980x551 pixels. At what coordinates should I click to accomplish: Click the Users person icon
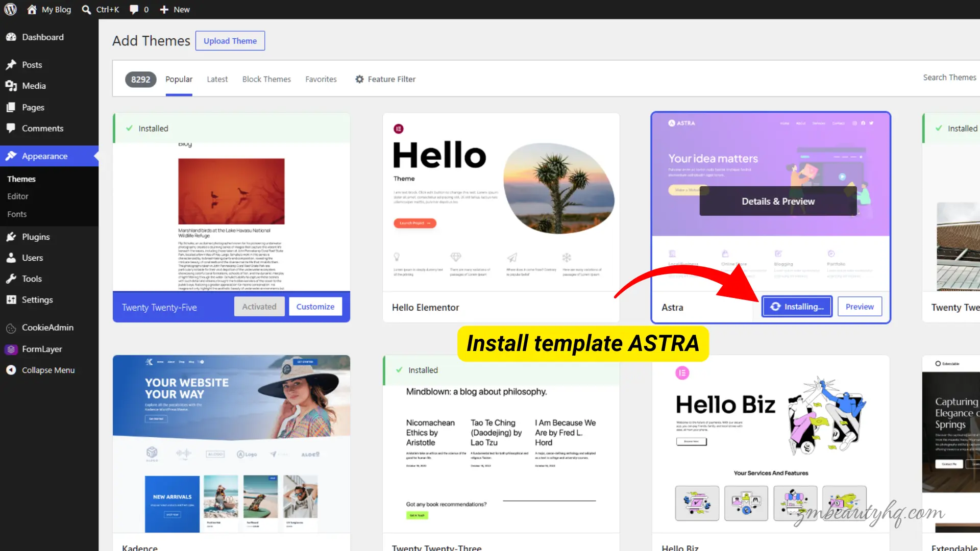11,258
